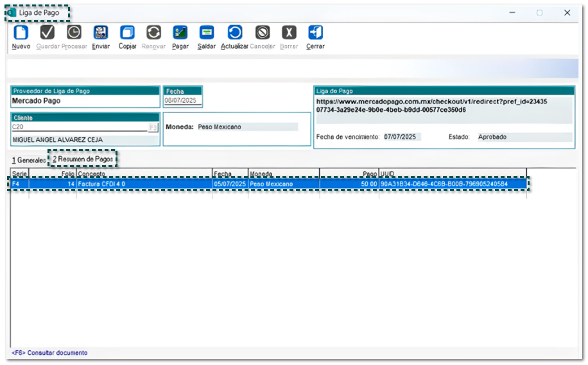Click the Pago column header

coord(349,174)
